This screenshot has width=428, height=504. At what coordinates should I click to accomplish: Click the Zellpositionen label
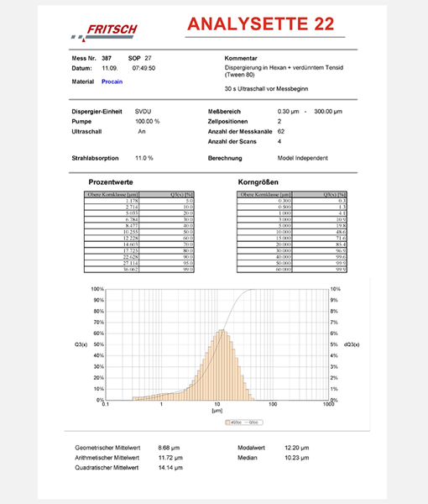click(227, 122)
